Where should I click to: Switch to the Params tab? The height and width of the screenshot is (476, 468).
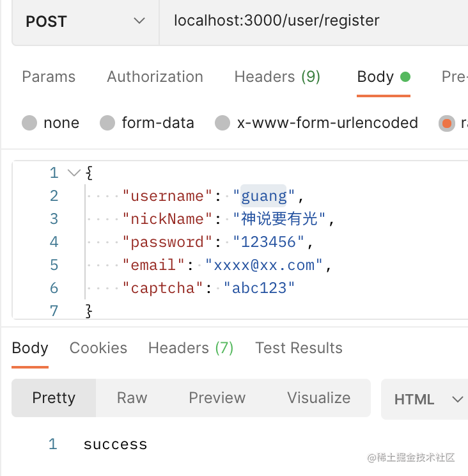(49, 77)
